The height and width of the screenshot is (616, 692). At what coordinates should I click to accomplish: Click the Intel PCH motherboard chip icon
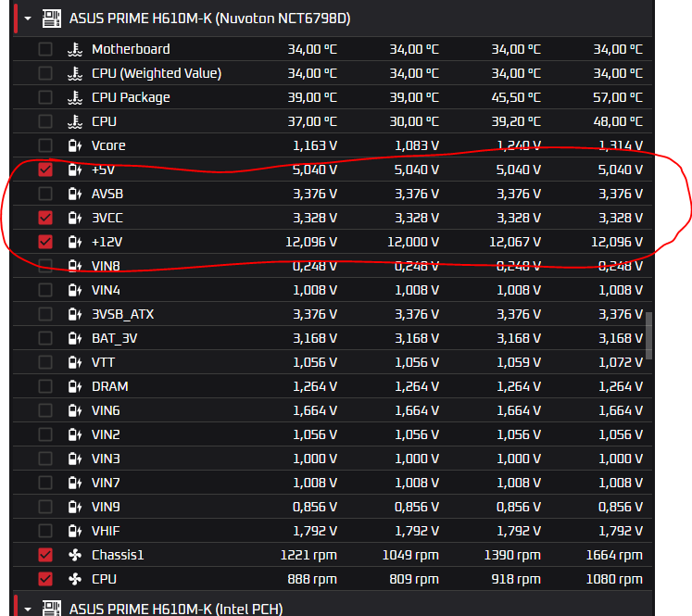pos(52,609)
